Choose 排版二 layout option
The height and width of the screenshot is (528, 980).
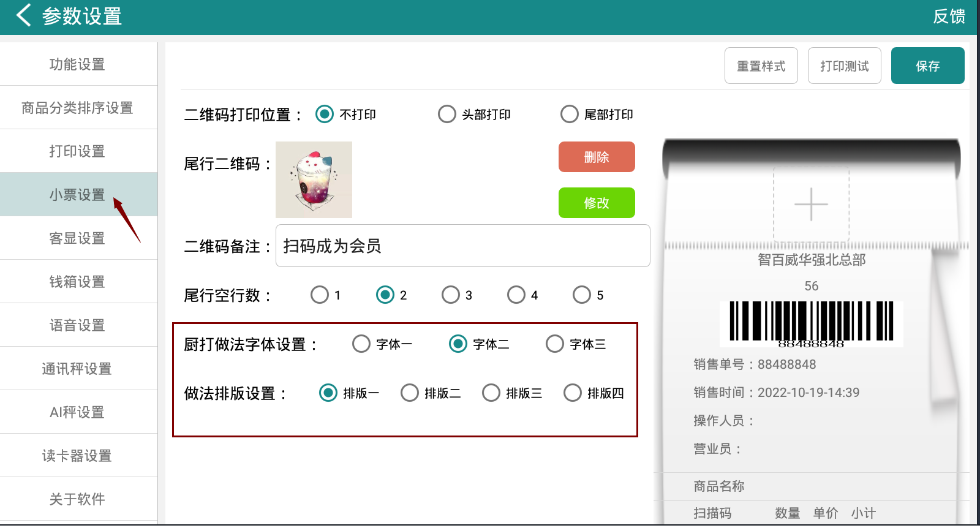coord(410,393)
